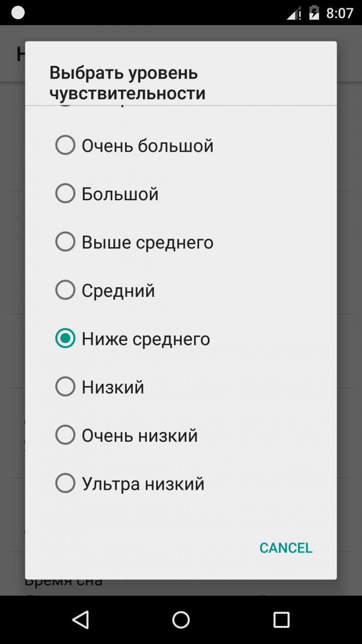Tap the 8:07 clock in status bar
Image resolution: width=362 pixels, height=644 pixels.
pos(340,13)
